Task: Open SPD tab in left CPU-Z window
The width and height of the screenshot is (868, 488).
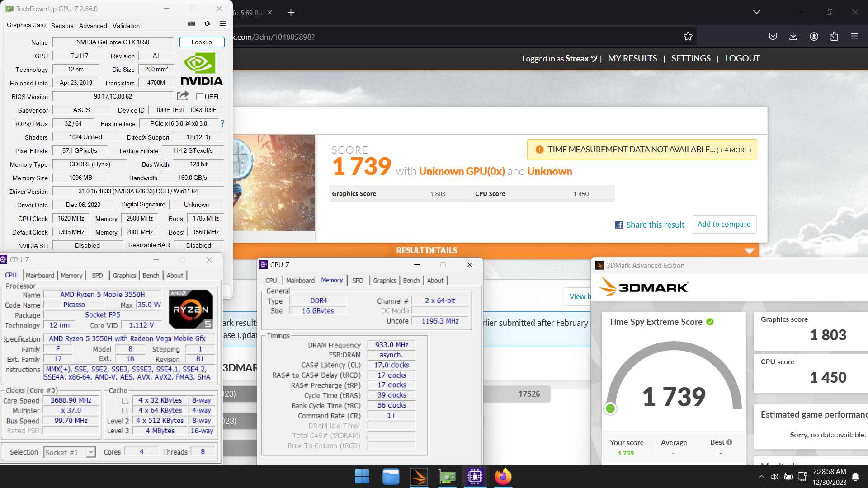Action: click(97, 275)
